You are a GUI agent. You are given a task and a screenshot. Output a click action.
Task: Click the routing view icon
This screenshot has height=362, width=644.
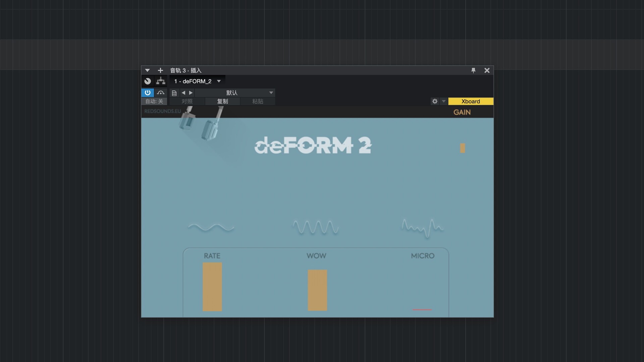[161, 81]
